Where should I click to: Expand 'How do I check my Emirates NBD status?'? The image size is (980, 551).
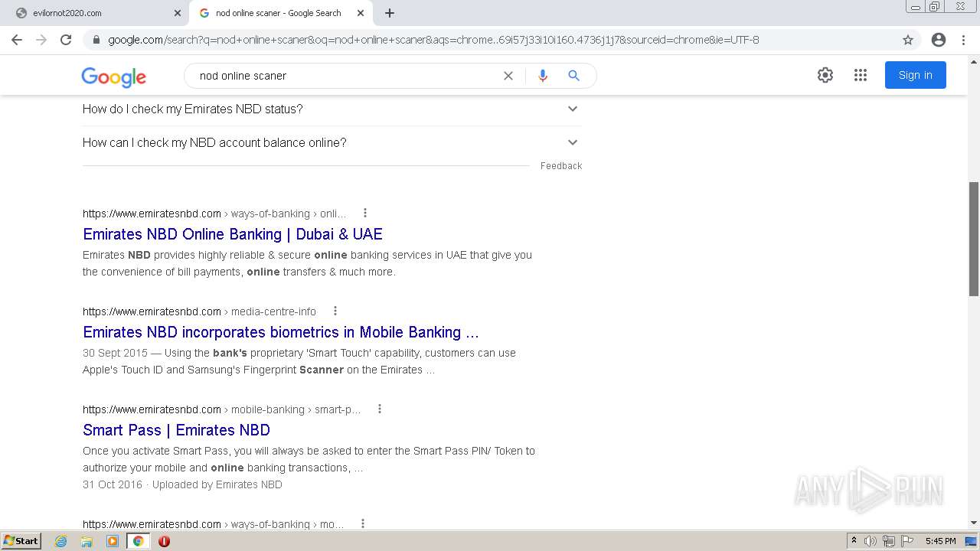point(332,109)
